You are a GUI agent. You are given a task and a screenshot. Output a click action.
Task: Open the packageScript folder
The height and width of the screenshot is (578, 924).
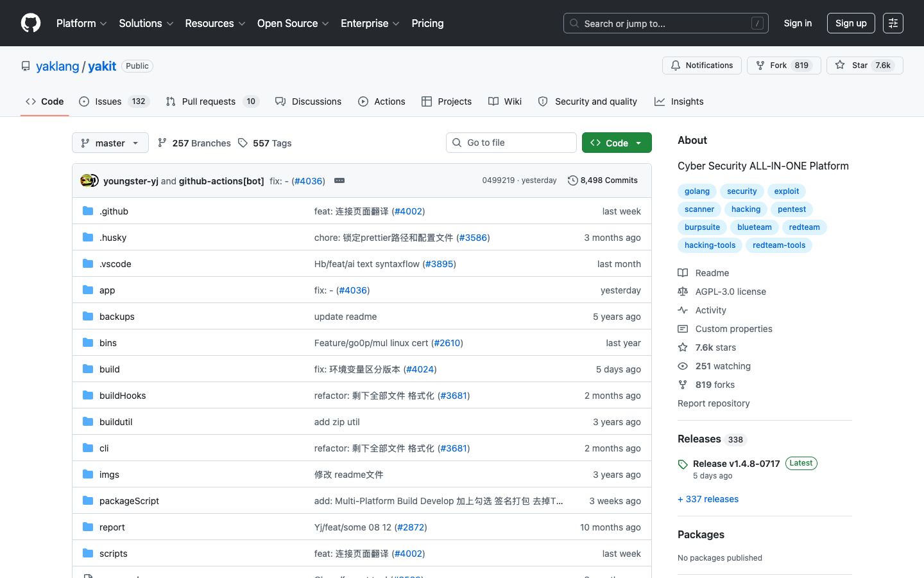129,501
